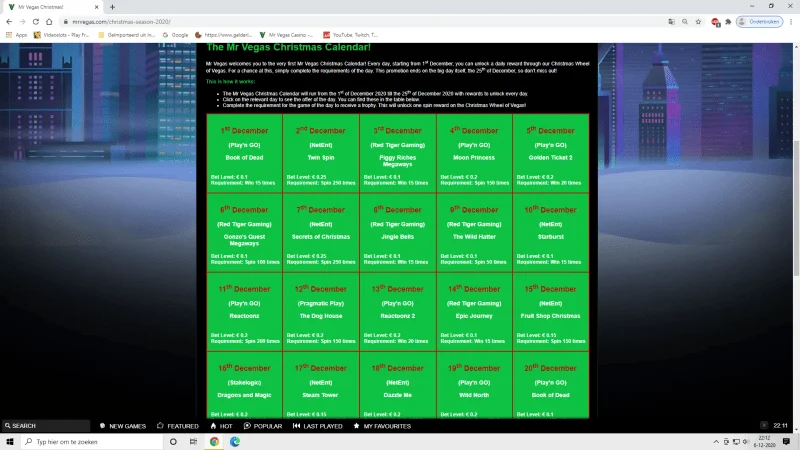Open the MY FAVOURITES menu item
The height and width of the screenshot is (450, 800).
[x=382, y=426]
